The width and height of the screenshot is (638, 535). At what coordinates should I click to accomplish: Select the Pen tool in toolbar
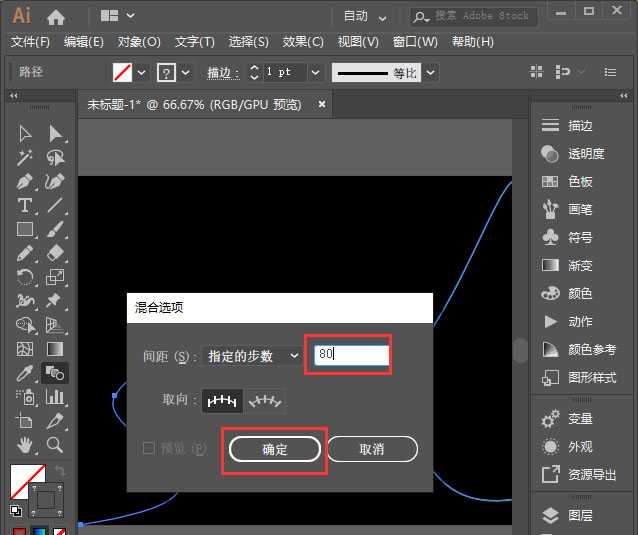tap(26, 182)
